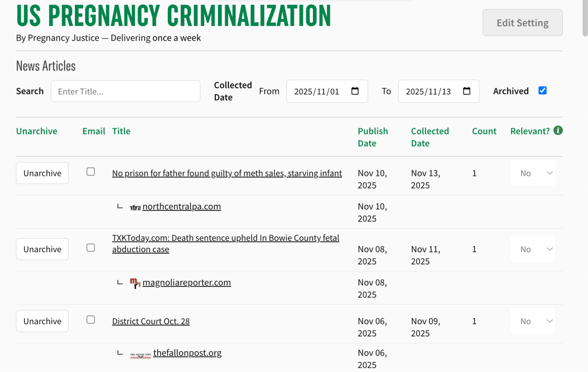
Task: Open the calendar picker for the To date
Action: point(467,91)
